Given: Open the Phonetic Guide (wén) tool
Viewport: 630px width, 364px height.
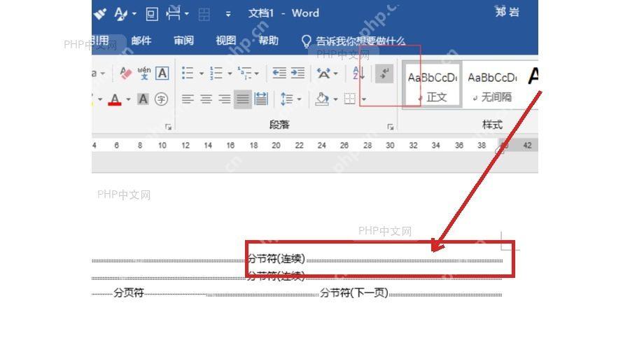Looking at the screenshot, I should tap(143, 73).
